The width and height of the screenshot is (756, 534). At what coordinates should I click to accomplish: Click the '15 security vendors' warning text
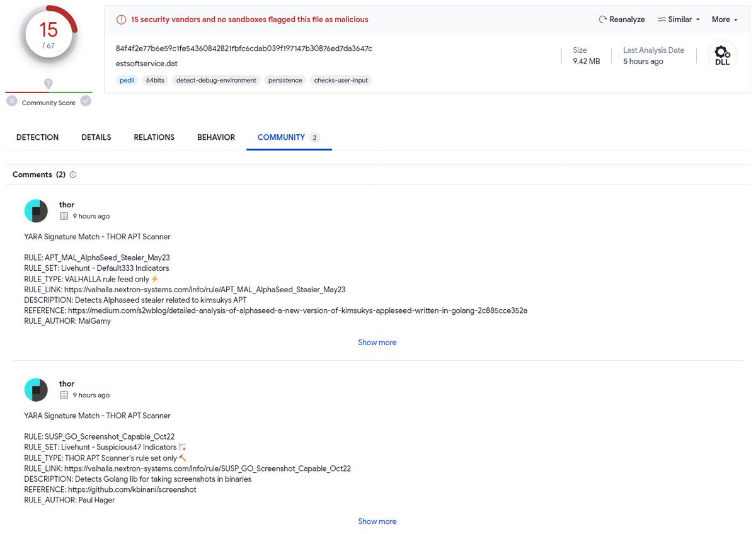pyautogui.click(x=249, y=20)
